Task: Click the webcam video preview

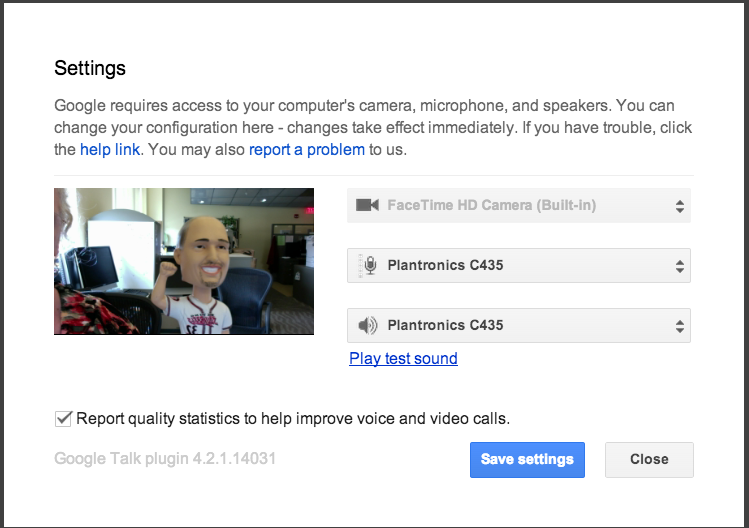Action: point(184,261)
